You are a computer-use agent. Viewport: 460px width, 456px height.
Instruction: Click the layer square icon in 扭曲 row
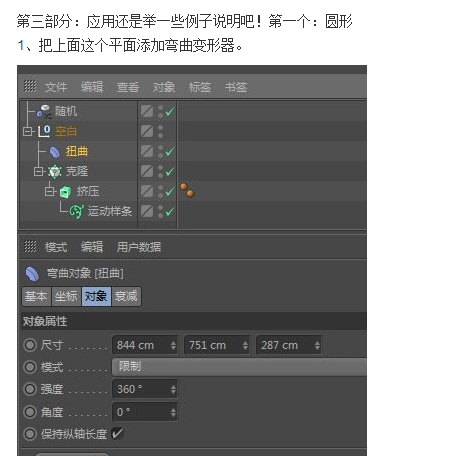click(147, 151)
